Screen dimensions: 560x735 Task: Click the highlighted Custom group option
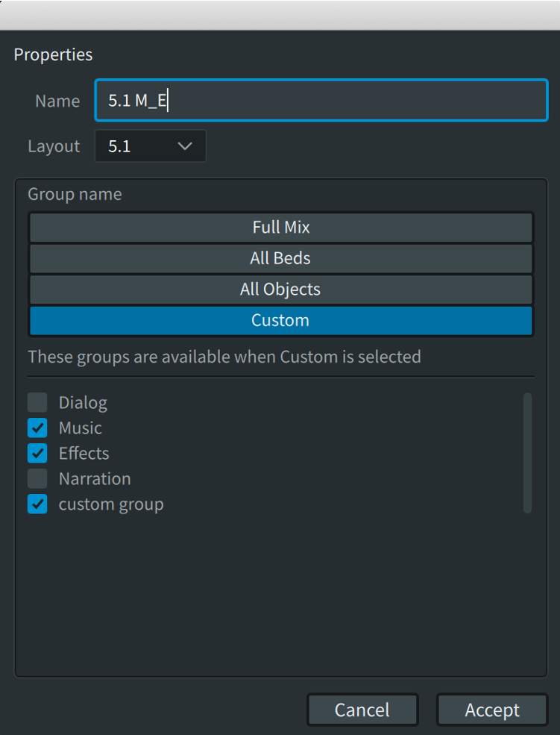(280, 320)
